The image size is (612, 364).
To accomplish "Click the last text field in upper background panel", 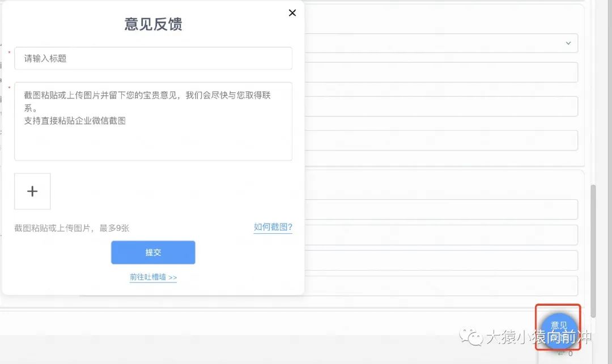I will tap(441, 140).
